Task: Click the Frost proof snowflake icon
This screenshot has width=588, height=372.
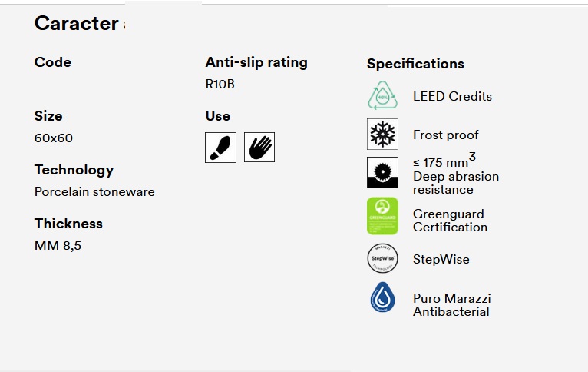Action: (x=382, y=135)
